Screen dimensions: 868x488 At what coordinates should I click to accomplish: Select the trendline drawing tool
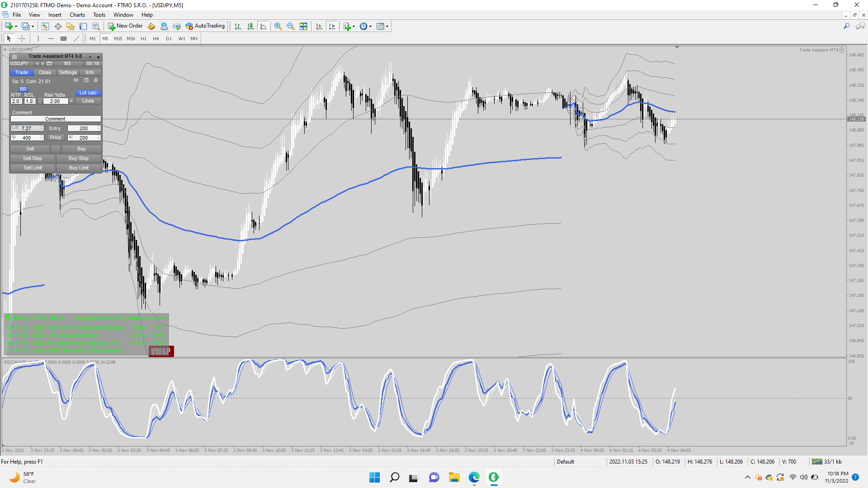pyautogui.click(x=76, y=38)
